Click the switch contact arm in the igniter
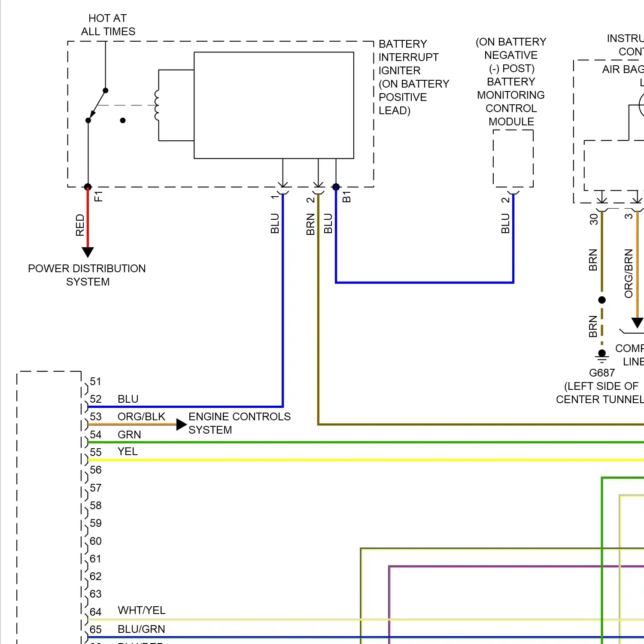The width and height of the screenshot is (644, 644). click(97, 105)
